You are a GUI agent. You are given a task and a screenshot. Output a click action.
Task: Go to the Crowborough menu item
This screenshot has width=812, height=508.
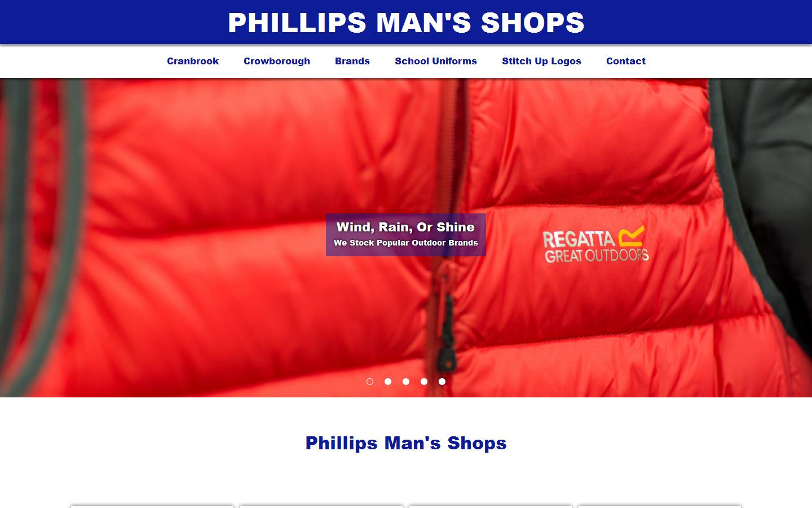pyautogui.click(x=277, y=61)
